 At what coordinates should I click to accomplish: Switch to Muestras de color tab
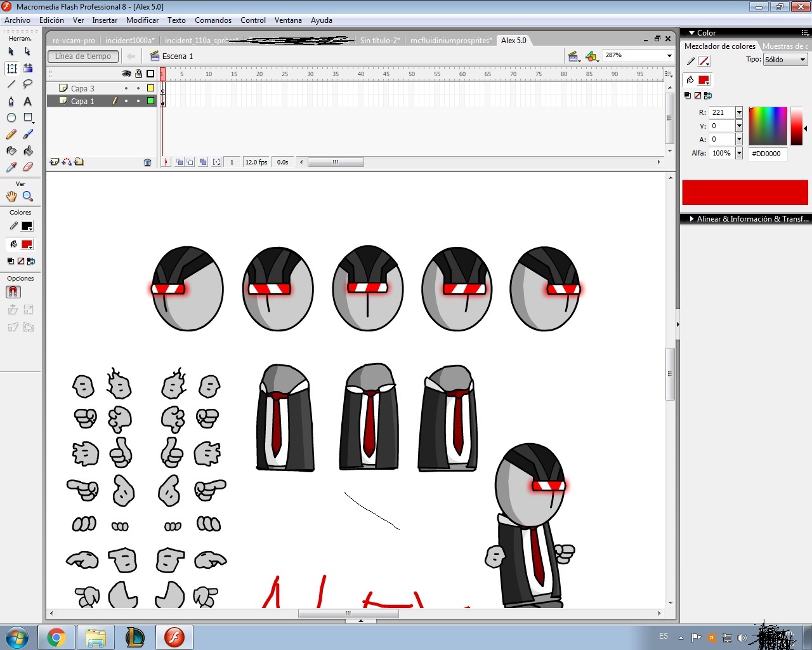(785, 46)
